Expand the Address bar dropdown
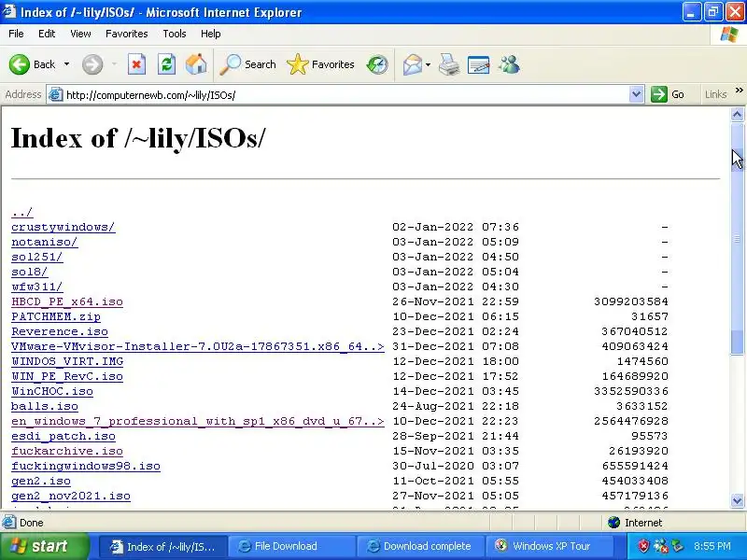This screenshot has height=560, width=747. pyautogui.click(x=636, y=95)
